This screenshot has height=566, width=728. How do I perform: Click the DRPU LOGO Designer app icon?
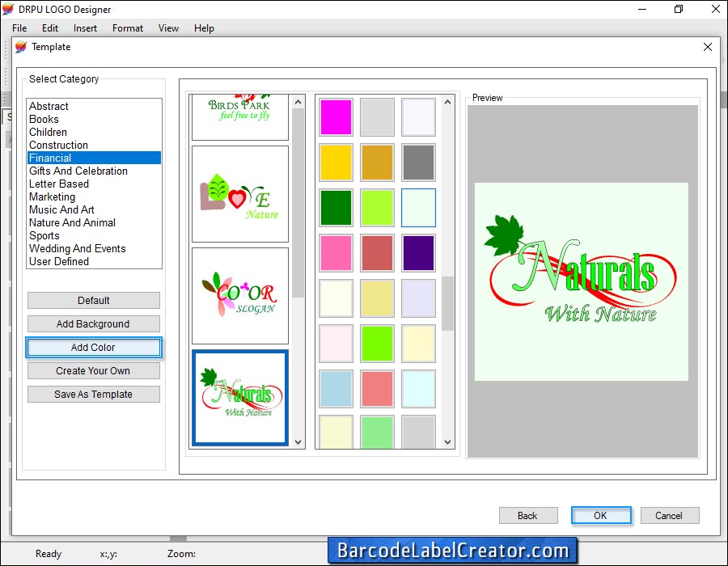click(8, 9)
